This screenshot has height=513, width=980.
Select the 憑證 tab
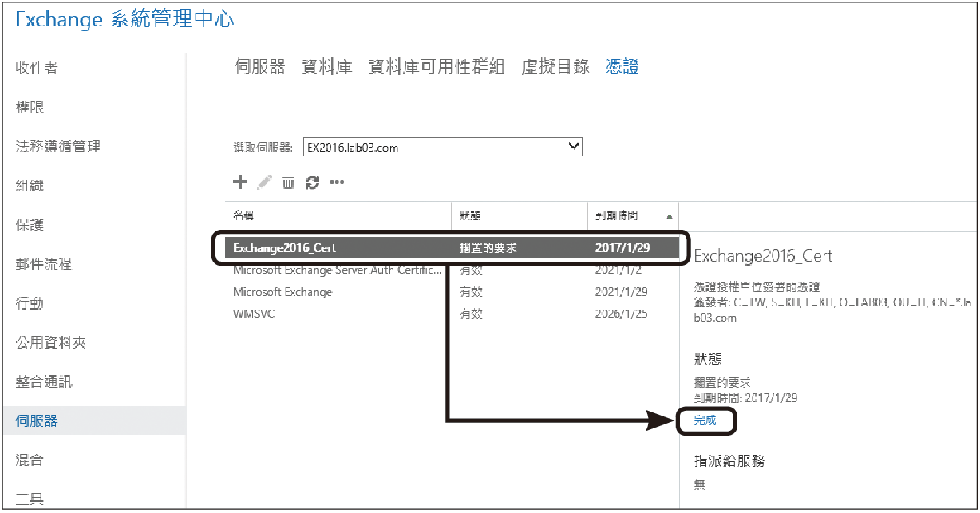tap(622, 67)
